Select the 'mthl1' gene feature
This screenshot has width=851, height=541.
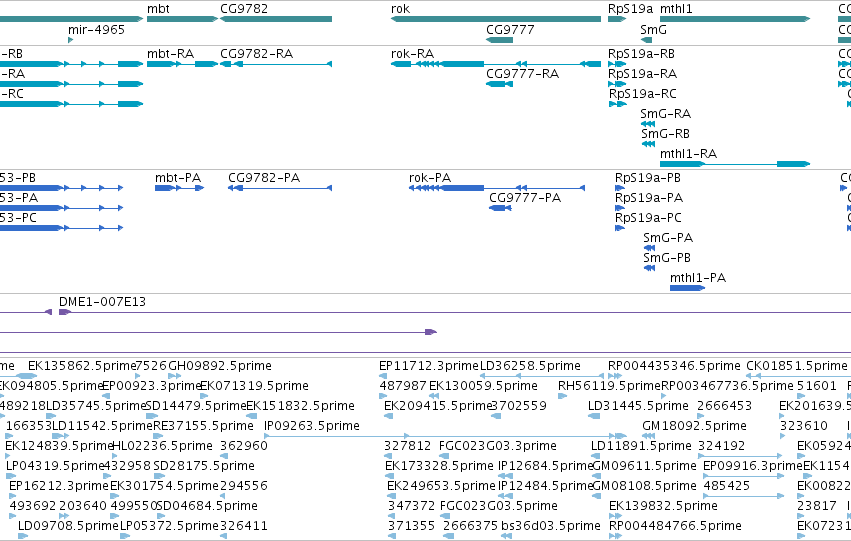tap(735, 19)
